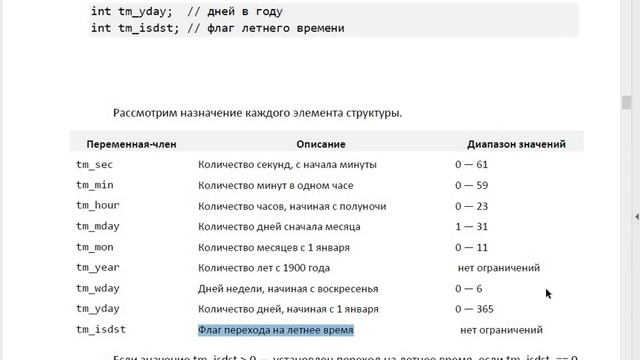Click 'Количество секунд, с начала минуты' description
Screen dimensions: 640x360
tap(287, 164)
